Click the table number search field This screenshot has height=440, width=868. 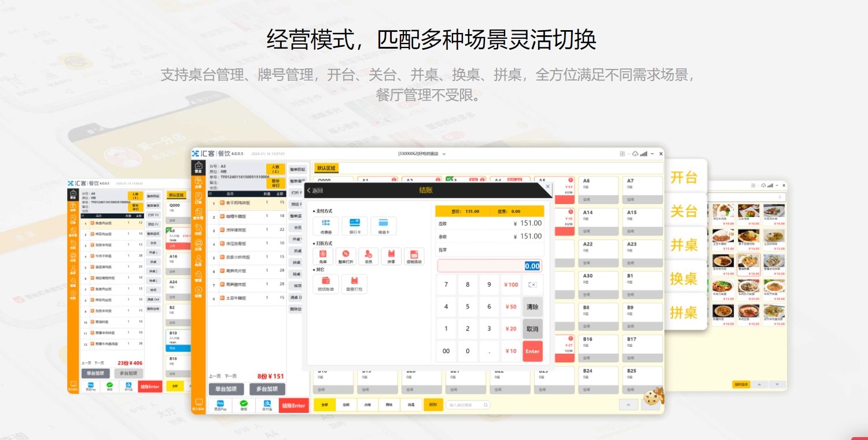coord(468,405)
